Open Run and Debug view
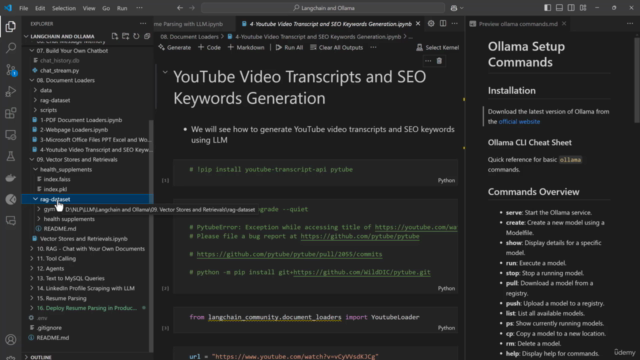The height and width of the screenshot is (360, 640). pos(11,91)
